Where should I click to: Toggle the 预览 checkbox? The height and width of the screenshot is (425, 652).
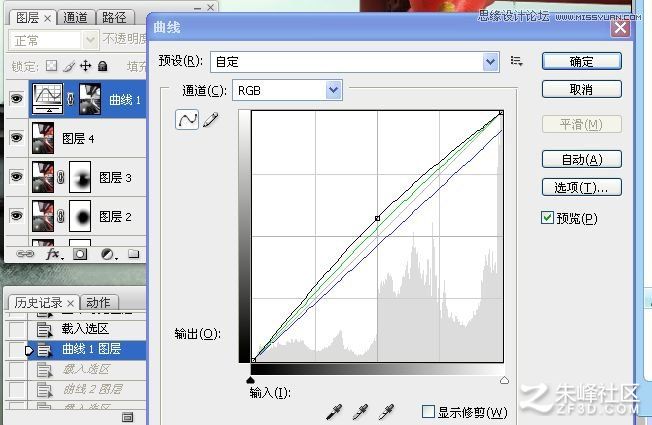pos(547,217)
